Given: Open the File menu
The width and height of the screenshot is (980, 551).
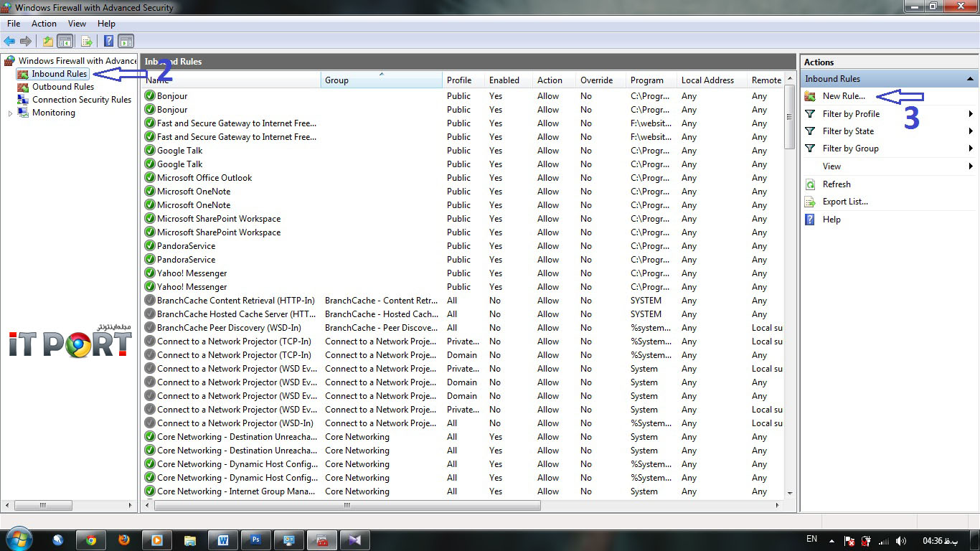Looking at the screenshot, I should [14, 24].
